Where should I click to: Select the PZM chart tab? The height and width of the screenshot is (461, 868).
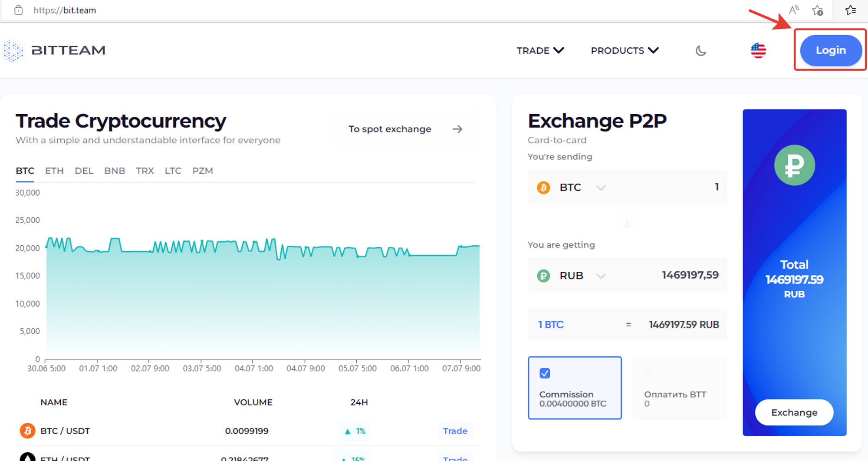203,171
